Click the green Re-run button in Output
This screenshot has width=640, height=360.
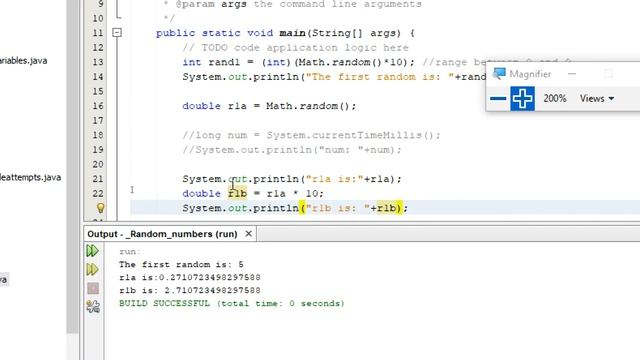pos(93,251)
